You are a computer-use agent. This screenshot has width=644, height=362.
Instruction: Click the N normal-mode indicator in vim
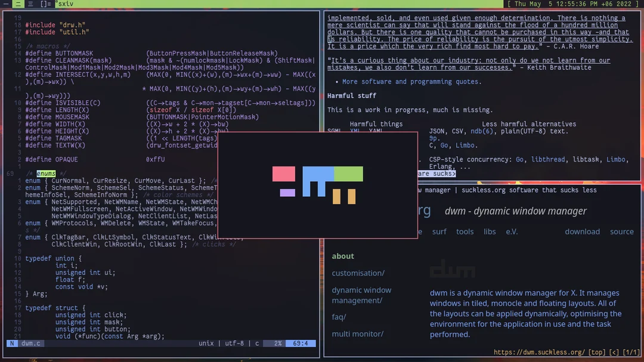click(x=11, y=343)
